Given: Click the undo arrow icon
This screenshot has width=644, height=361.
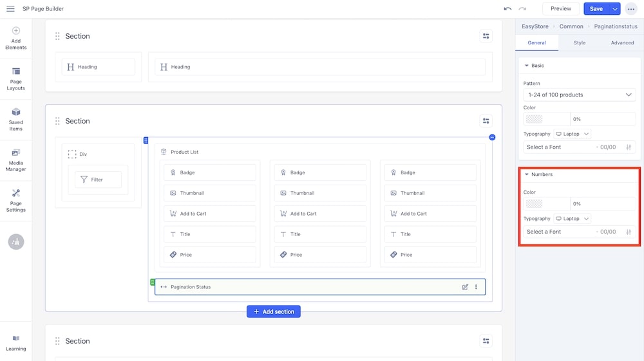Looking at the screenshot, I should point(507,9).
